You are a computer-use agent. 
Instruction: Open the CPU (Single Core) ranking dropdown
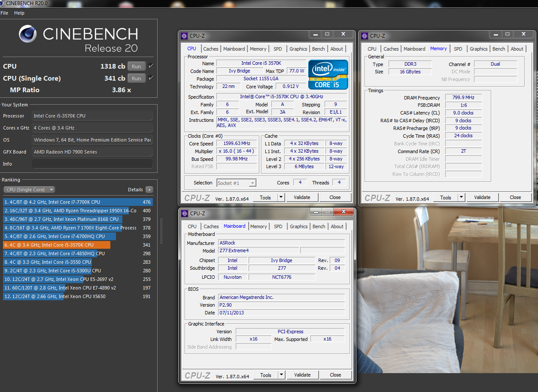tap(29, 190)
